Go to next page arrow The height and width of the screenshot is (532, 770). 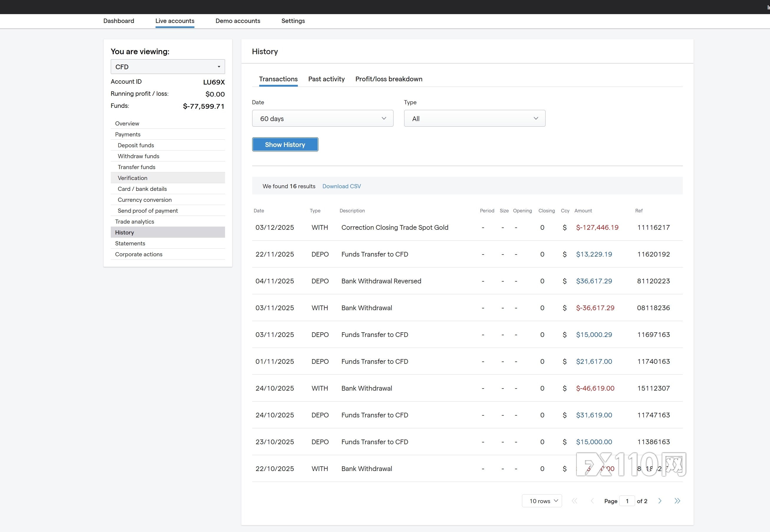(x=660, y=501)
